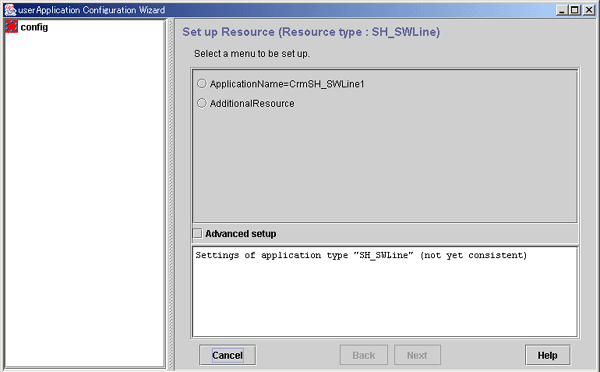Viewport: 600px width, 372px height.
Task: Select the ApplicationName=CrmSH_SWLine1 radio button
Action: [x=202, y=83]
